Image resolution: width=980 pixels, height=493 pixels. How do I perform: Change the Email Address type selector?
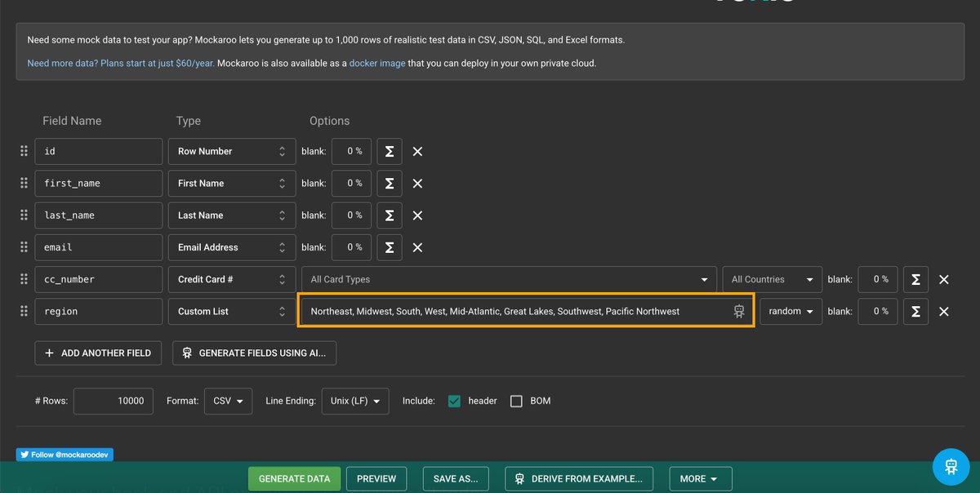point(232,246)
